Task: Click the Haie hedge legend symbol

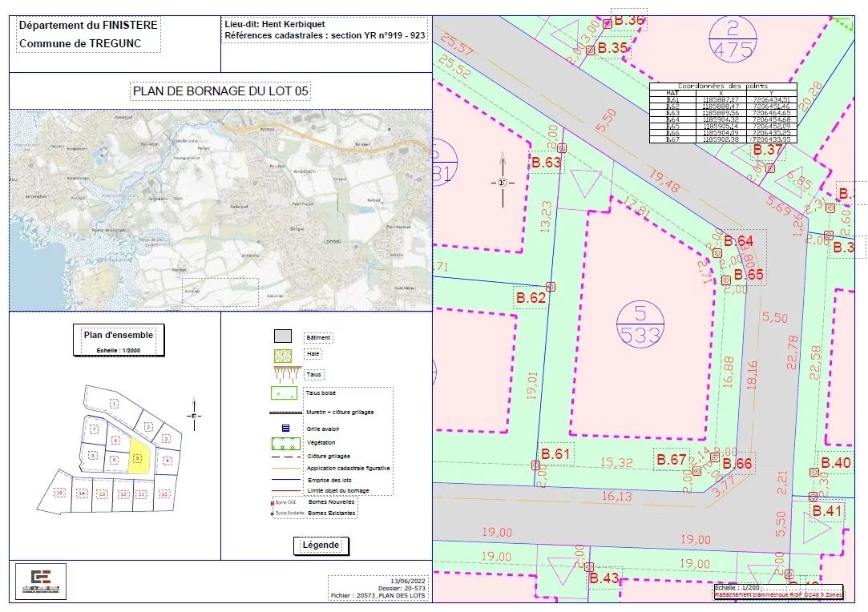Action: tap(284, 353)
